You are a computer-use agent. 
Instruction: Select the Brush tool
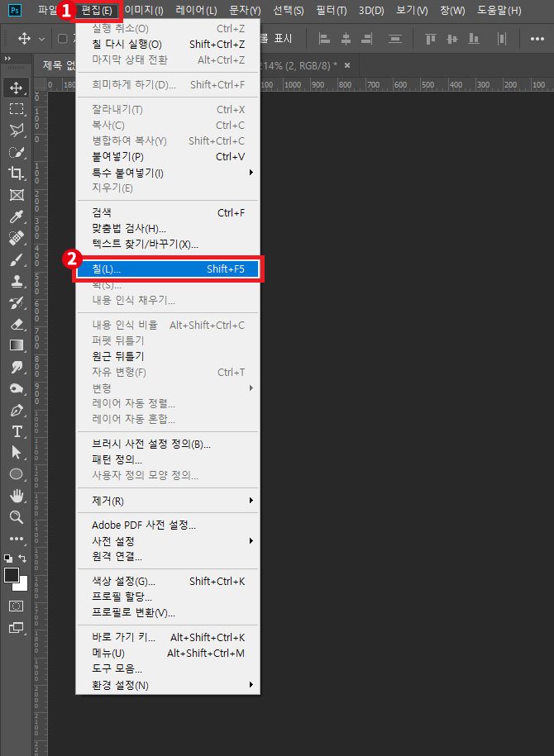click(16, 259)
